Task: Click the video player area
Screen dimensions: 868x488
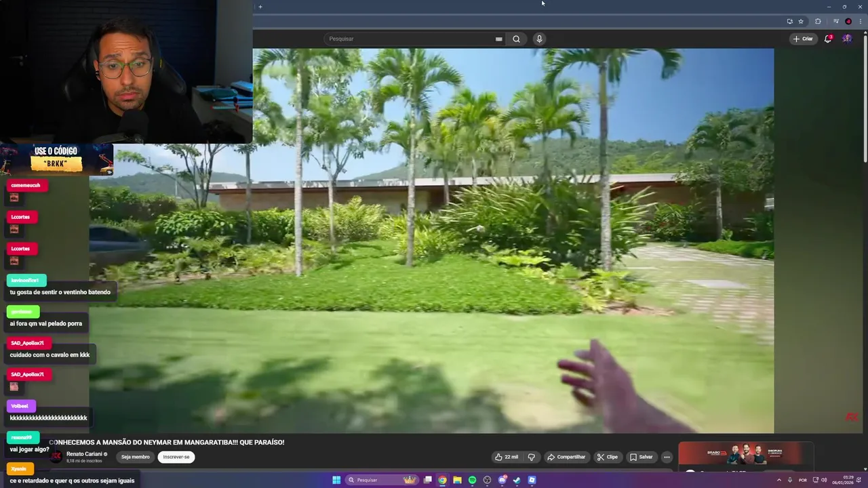Action: [x=432, y=241]
